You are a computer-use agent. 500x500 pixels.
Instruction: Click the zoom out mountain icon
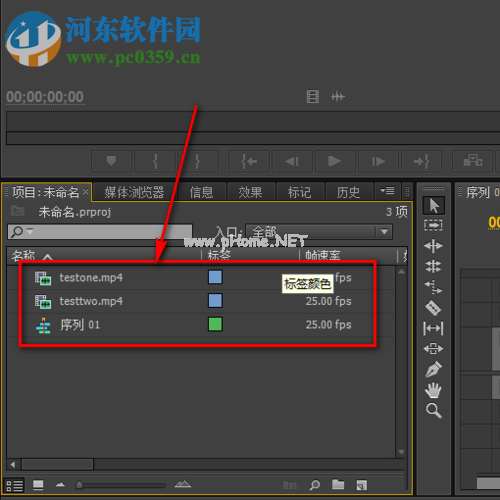point(60,485)
